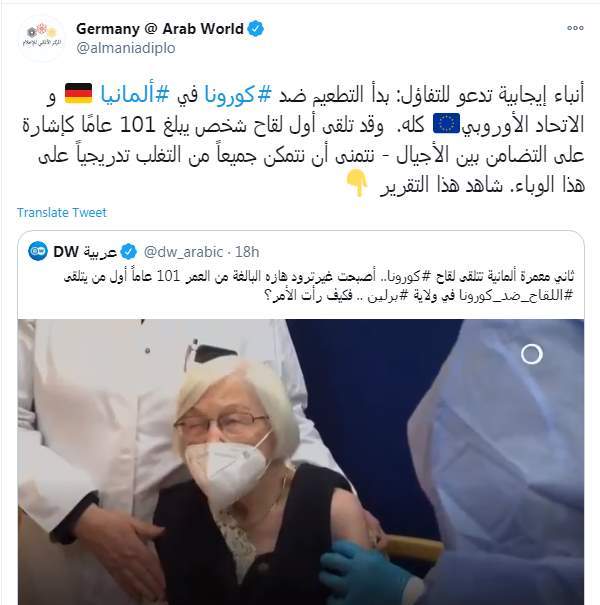
Task: Click the blue verified badge beside Arab World
Action: [255, 29]
